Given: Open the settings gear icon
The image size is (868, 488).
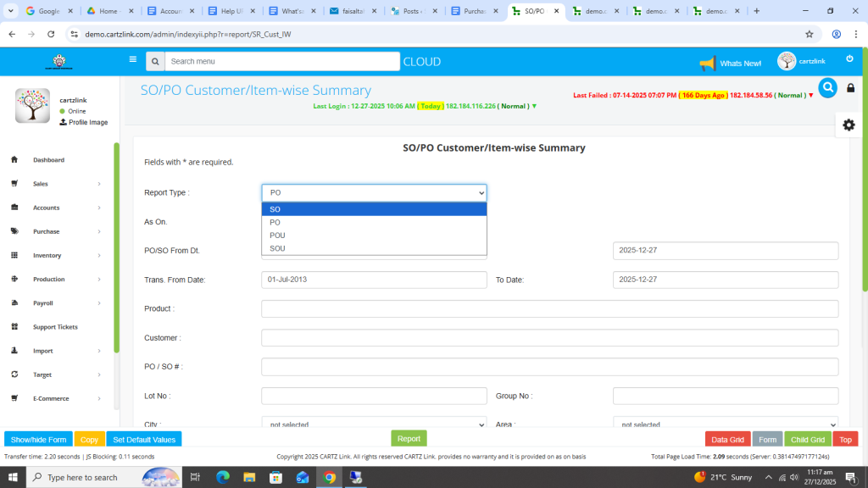Looking at the screenshot, I should pyautogui.click(x=849, y=125).
